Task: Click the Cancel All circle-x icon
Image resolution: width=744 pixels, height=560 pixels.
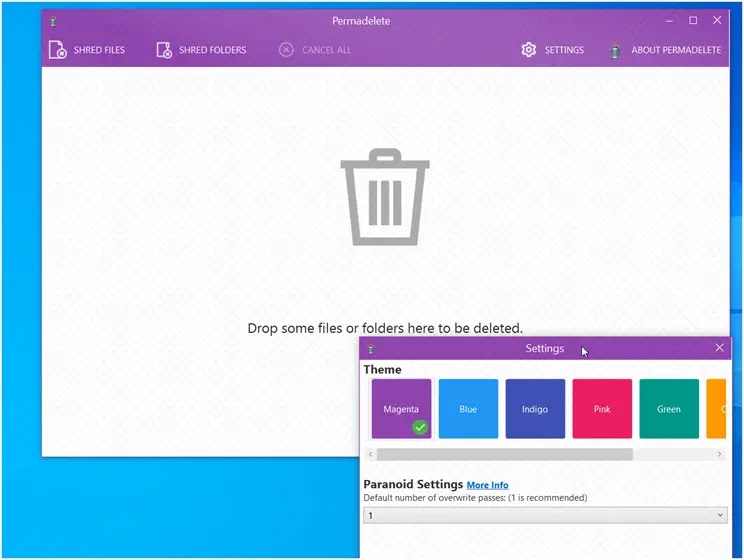Action: coord(286,50)
